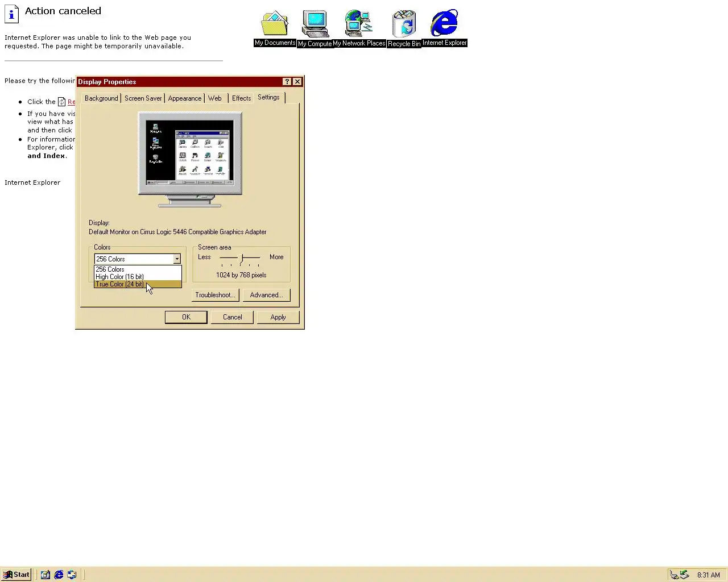Collapse the Colors dropdown via its arrow
Viewport: 728px width, 582px height.
177,259
